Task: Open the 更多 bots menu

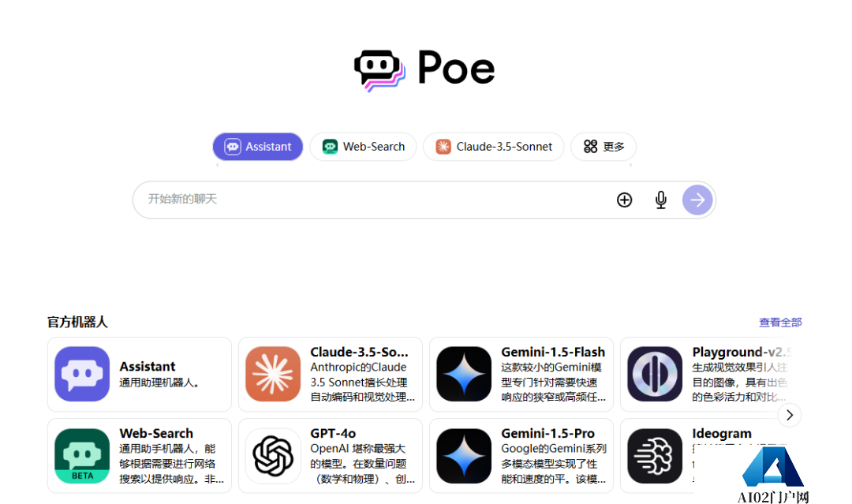Action: 603,147
